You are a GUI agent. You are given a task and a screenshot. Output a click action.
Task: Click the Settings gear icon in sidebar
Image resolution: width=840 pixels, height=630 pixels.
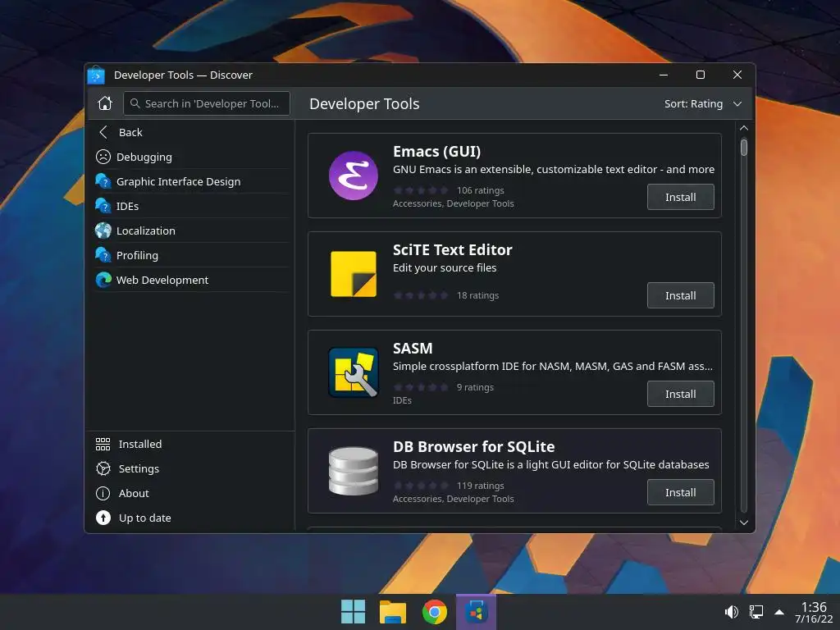click(103, 468)
